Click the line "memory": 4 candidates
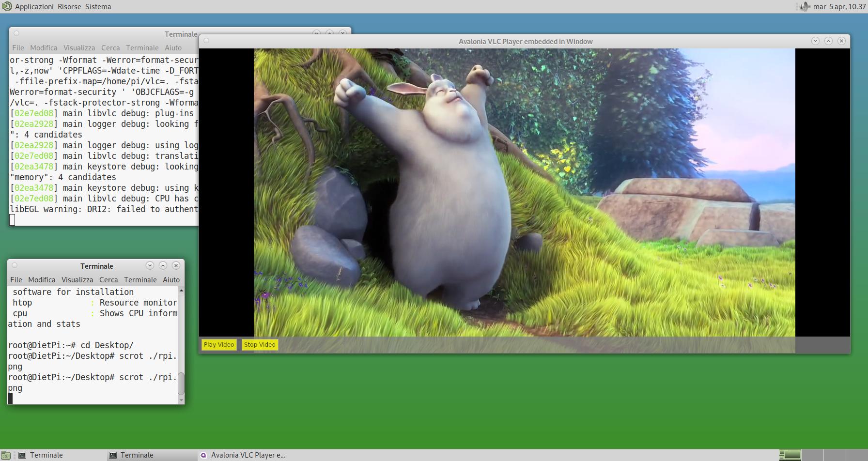Screen dimensions: 868x461 point(63,177)
